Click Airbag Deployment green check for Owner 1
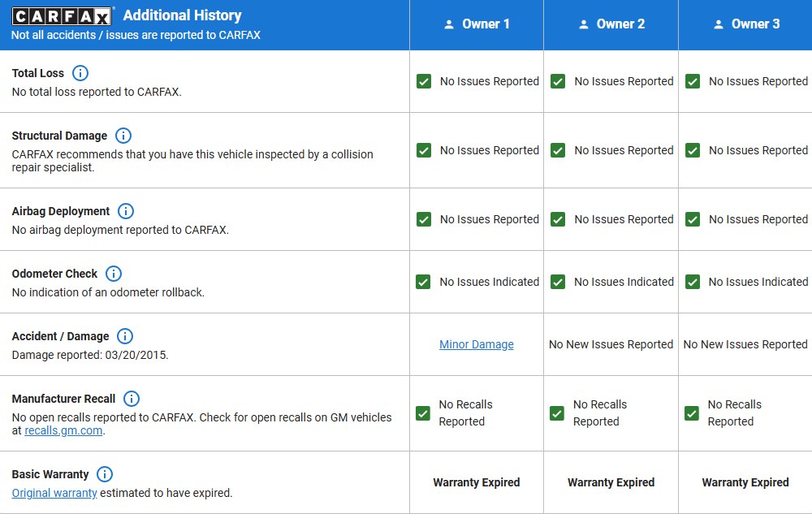The height and width of the screenshot is (514, 812). pos(424,219)
